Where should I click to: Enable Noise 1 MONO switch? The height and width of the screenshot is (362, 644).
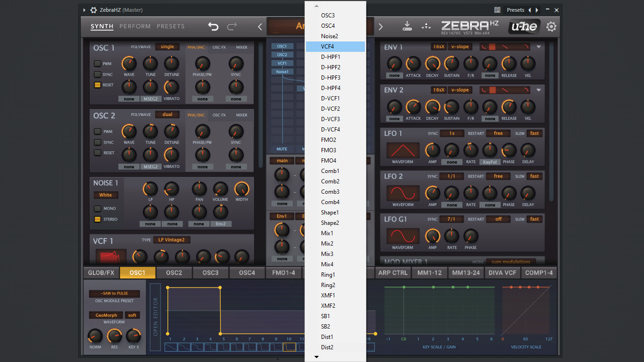coord(98,208)
